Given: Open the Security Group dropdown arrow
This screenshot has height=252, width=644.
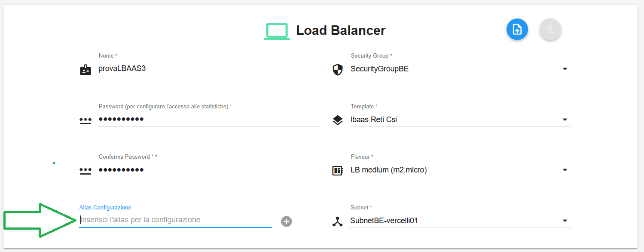Looking at the screenshot, I should tap(565, 69).
